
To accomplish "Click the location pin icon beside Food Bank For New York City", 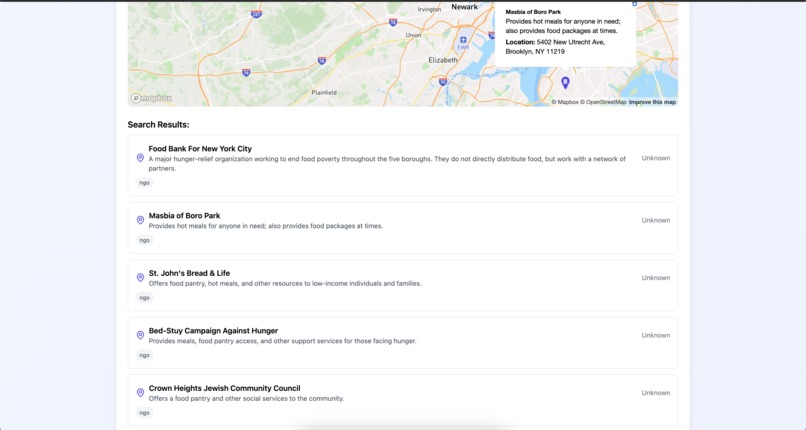I will 140,158.
